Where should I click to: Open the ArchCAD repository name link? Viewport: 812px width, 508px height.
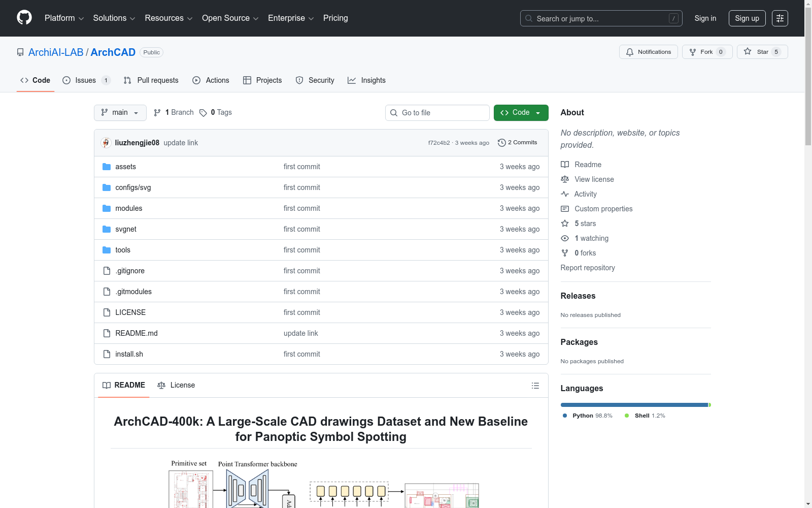point(113,52)
